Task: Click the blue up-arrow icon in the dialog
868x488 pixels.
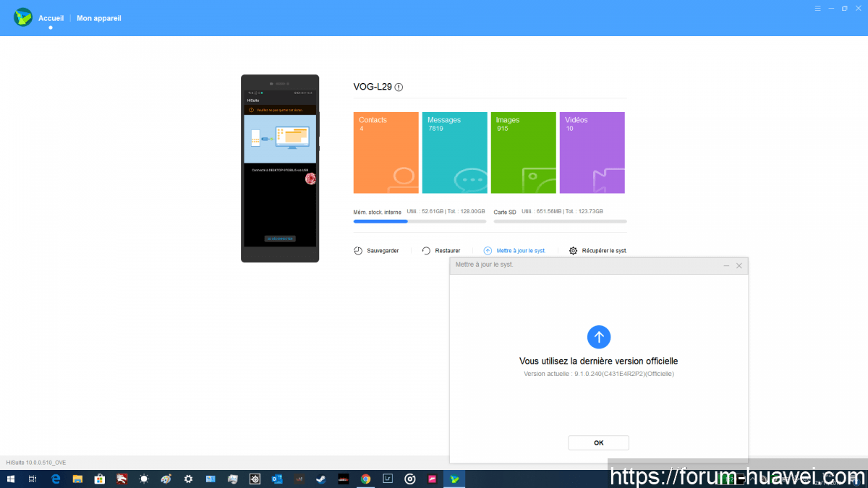Action: (598, 336)
